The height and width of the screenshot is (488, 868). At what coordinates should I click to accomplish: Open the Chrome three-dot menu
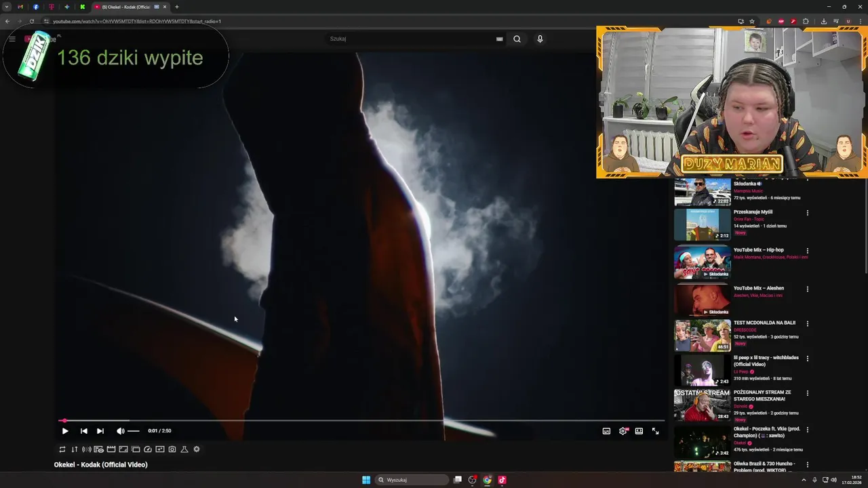tap(861, 21)
